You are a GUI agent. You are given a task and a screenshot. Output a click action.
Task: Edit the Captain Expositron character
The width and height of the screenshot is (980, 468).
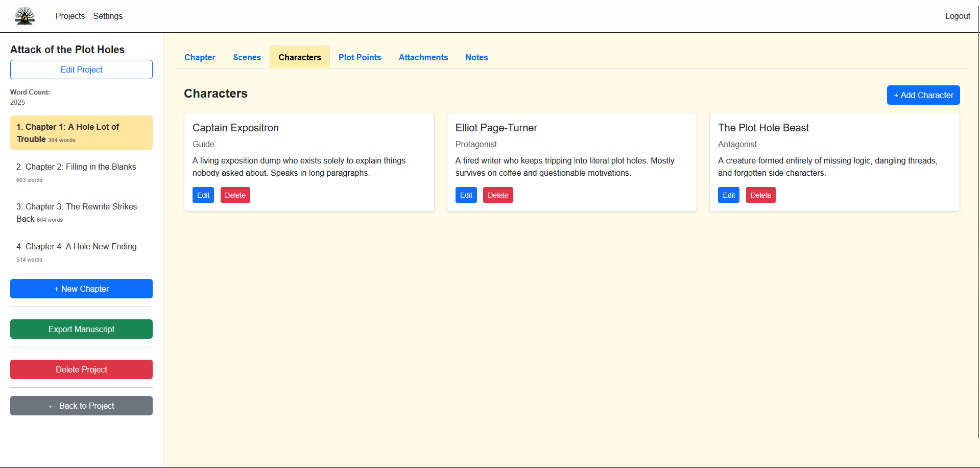click(x=203, y=195)
